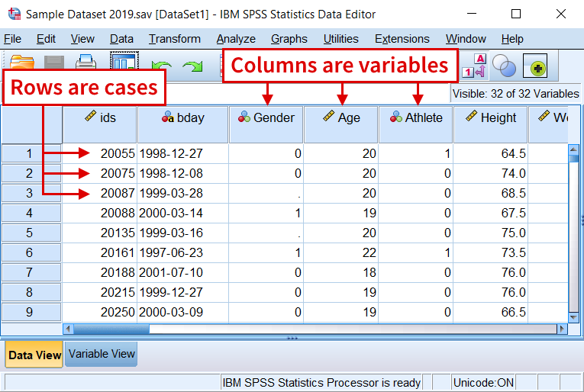This screenshot has height=392, width=584.
Task: Click Age cell showing 22
Action: [341, 252]
